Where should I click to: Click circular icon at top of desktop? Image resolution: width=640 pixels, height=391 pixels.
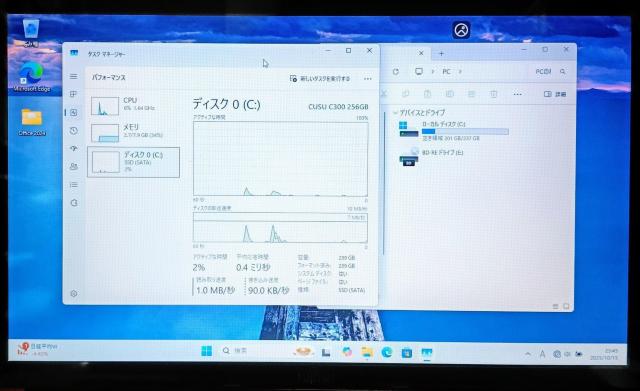point(461,30)
